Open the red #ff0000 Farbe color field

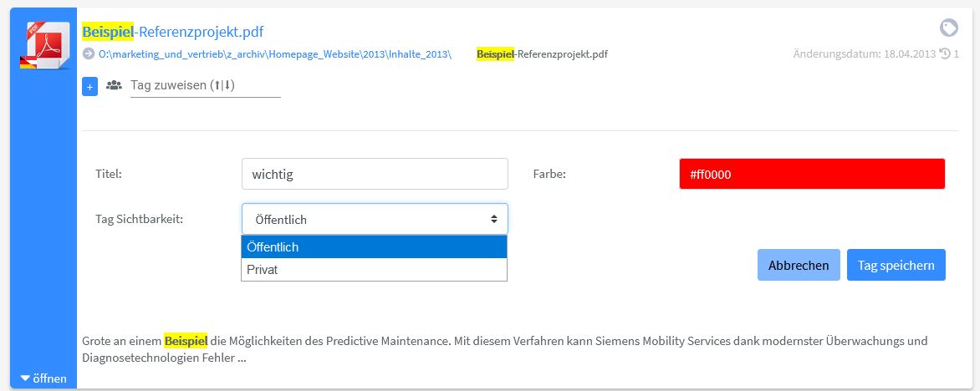coord(812,174)
